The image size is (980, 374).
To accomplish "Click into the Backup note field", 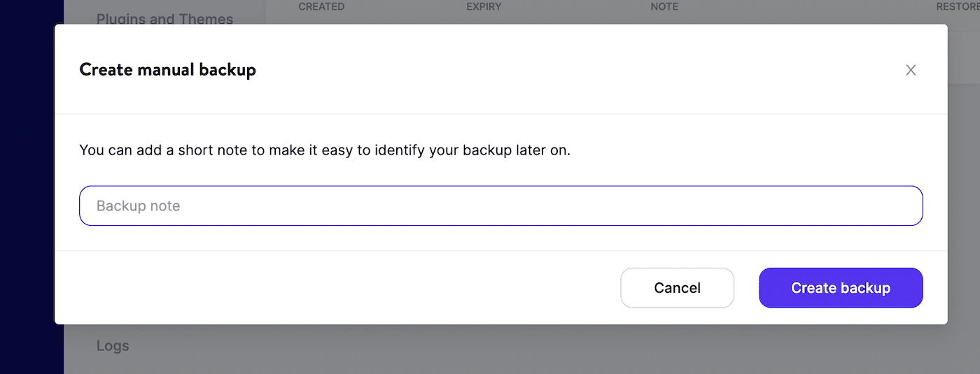I will click(x=500, y=206).
